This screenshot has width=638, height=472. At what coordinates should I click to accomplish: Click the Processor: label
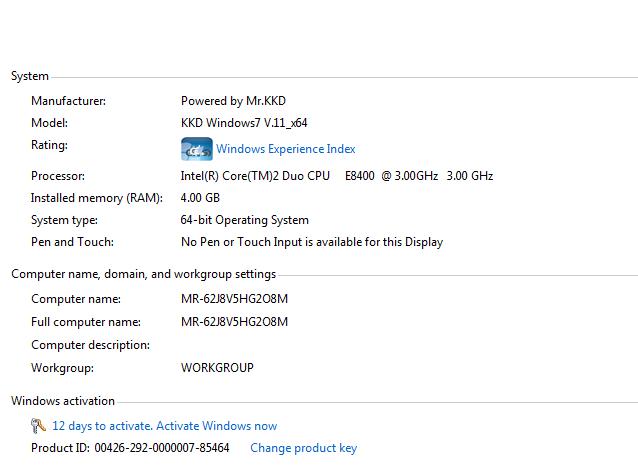(x=58, y=176)
